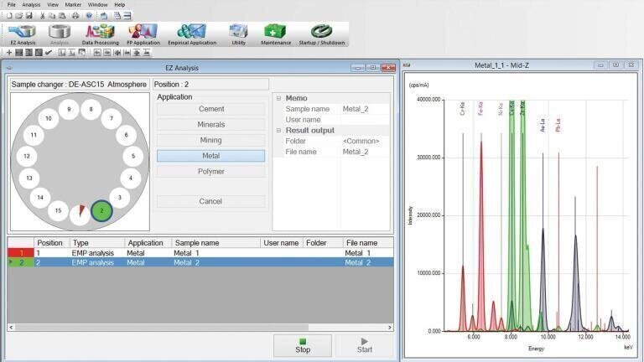
Task: Launch the FP Application module
Action: coord(143,34)
